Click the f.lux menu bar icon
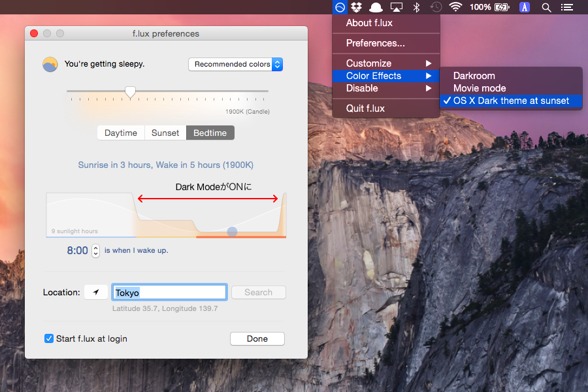Screen dimensions: 588x392 tap(340, 7)
